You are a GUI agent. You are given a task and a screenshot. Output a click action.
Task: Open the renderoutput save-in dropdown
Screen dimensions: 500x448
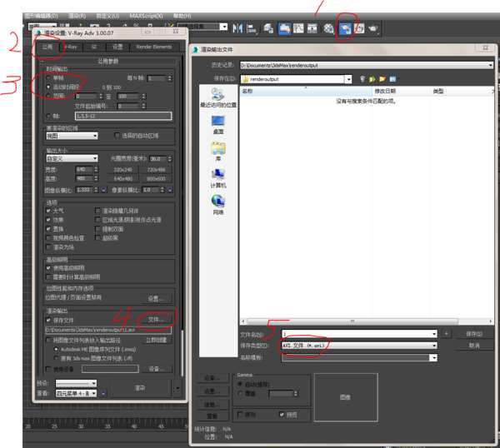point(348,79)
